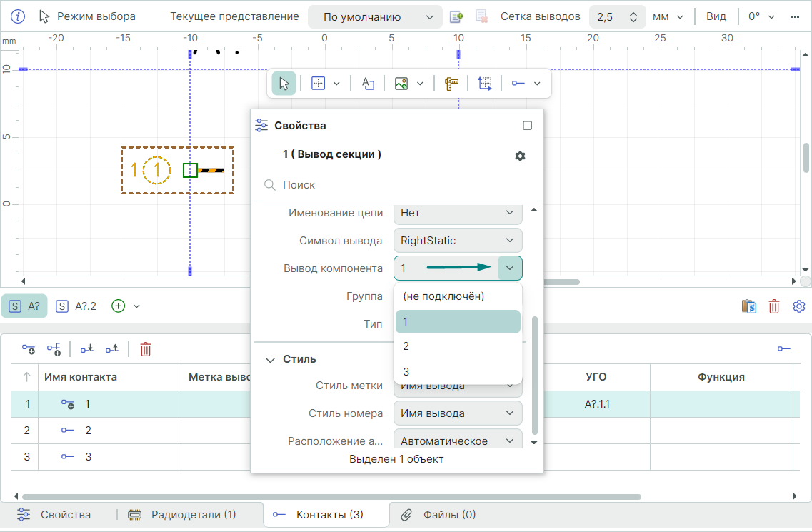812x532 pixels.
Task: Click the add new representation icon
Action: click(456, 17)
